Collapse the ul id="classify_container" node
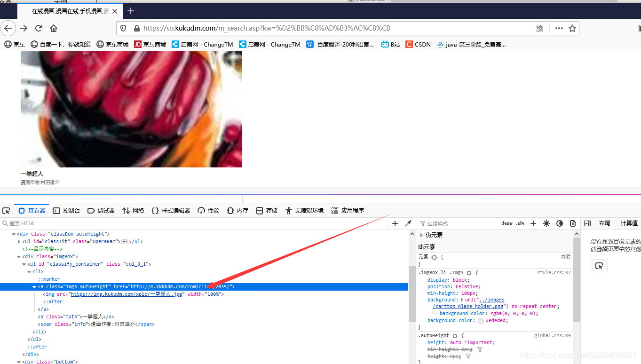This screenshot has width=641, height=364. [24, 264]
